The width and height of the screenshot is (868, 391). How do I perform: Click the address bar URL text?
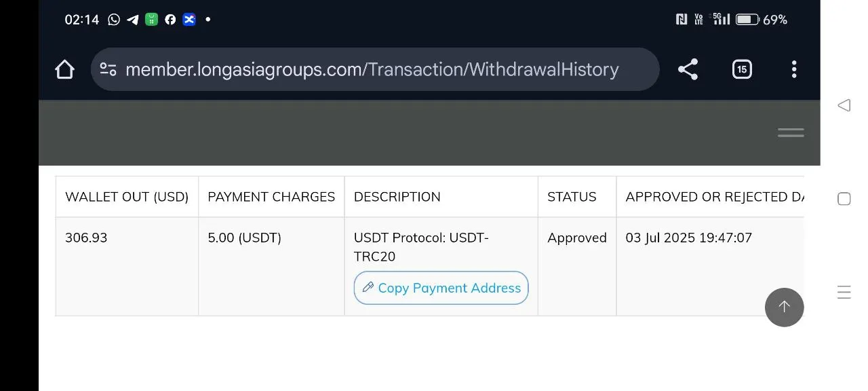372,69
